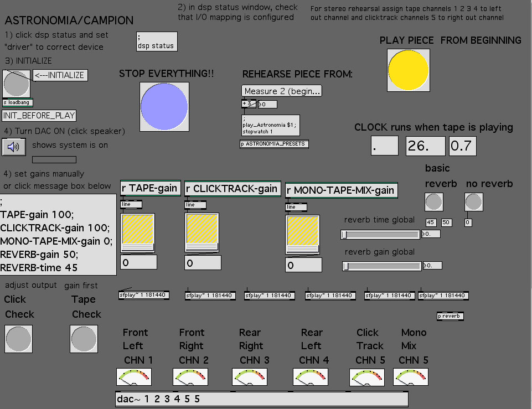
Task: Click the INIT_BEFORE_PLAY message box
Action: click(x=39, y=116)
